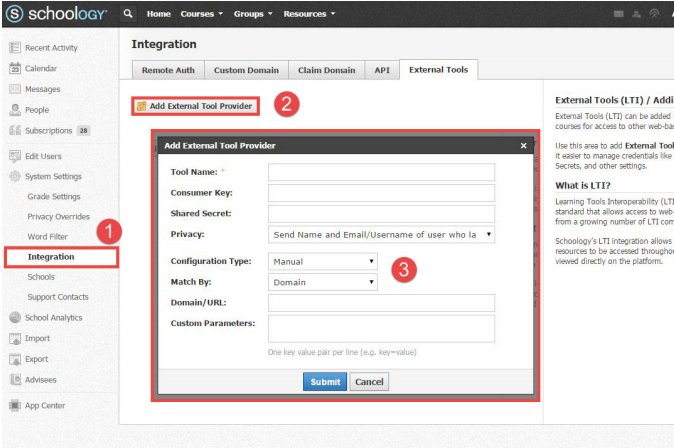Switch to the Custom Domain tab

click(246, 70)
